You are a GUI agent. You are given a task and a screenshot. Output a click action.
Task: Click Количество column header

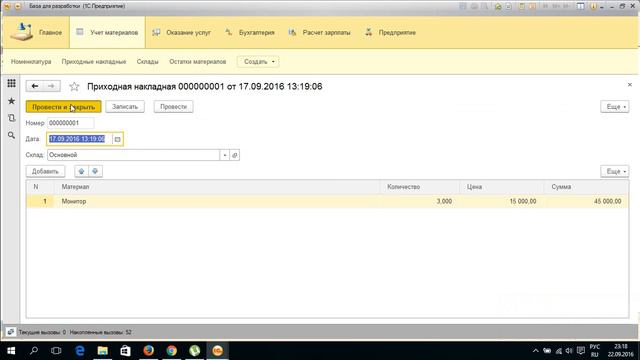point(420,187)
